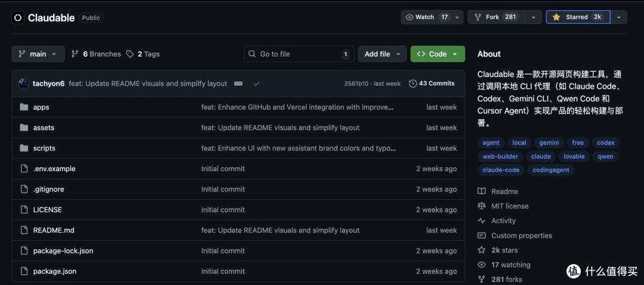Open the README.md file

[x=54, y=230]
